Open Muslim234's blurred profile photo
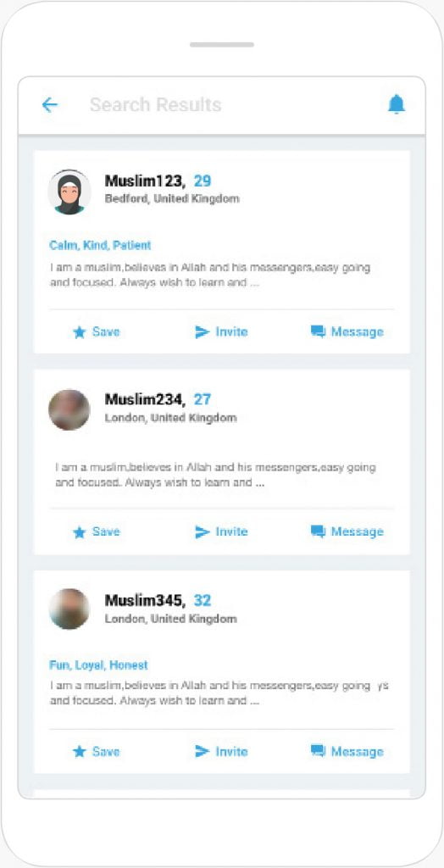 click(69, 409)
